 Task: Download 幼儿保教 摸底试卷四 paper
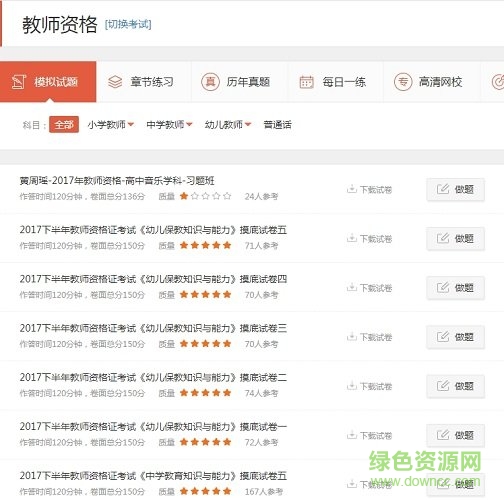pos(369,288)
